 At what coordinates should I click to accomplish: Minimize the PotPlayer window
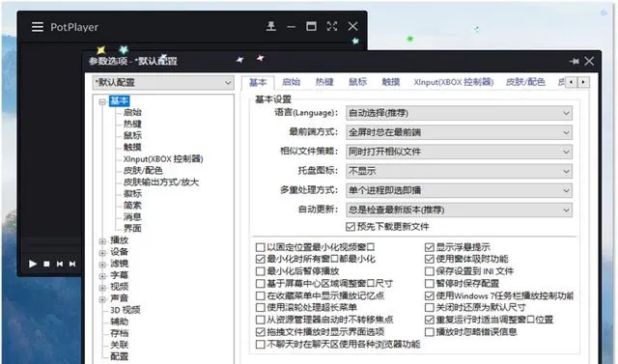point(292,27)
